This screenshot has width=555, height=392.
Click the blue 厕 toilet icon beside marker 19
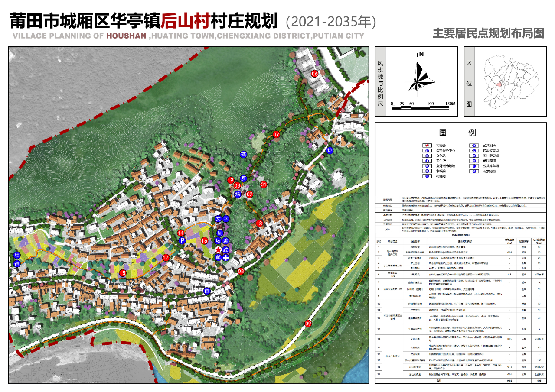[243, 178]
